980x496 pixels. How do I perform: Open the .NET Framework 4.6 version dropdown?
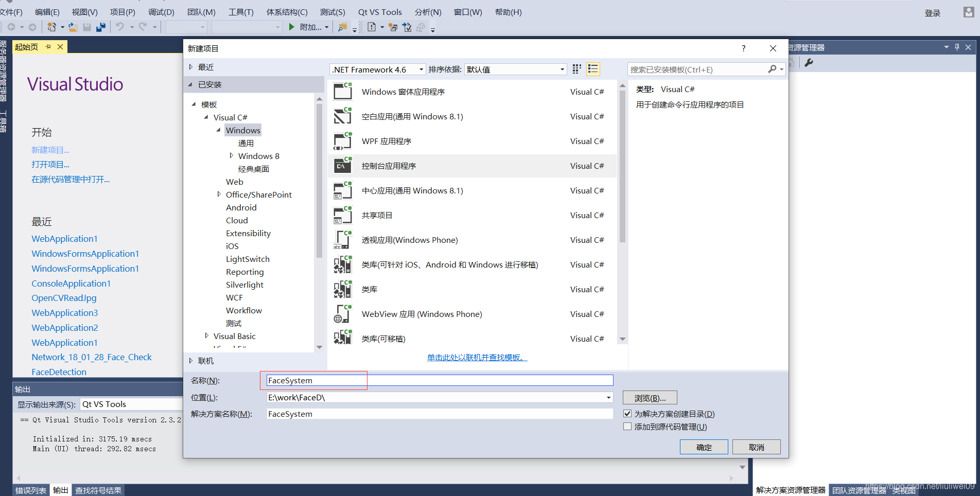pos(421,69)
